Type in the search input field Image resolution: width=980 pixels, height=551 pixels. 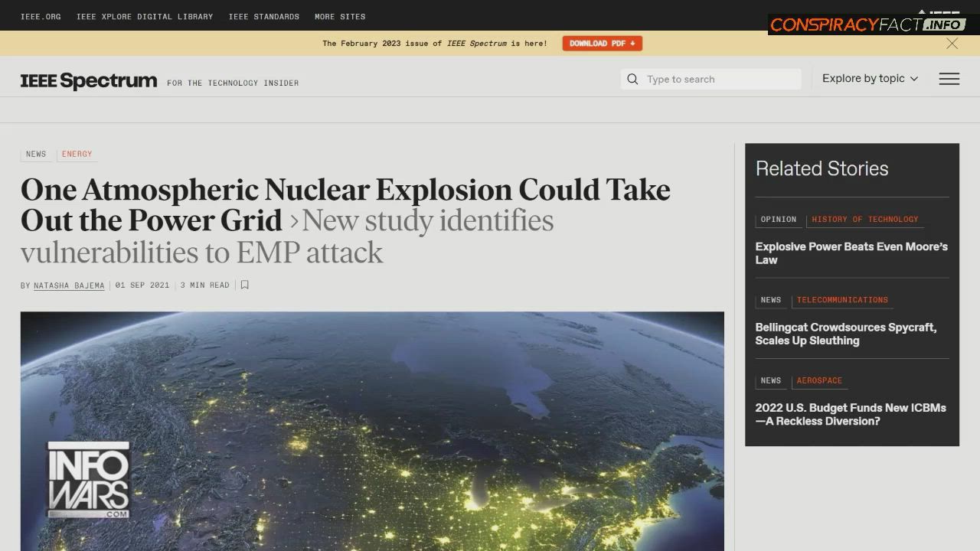[720, 79]
